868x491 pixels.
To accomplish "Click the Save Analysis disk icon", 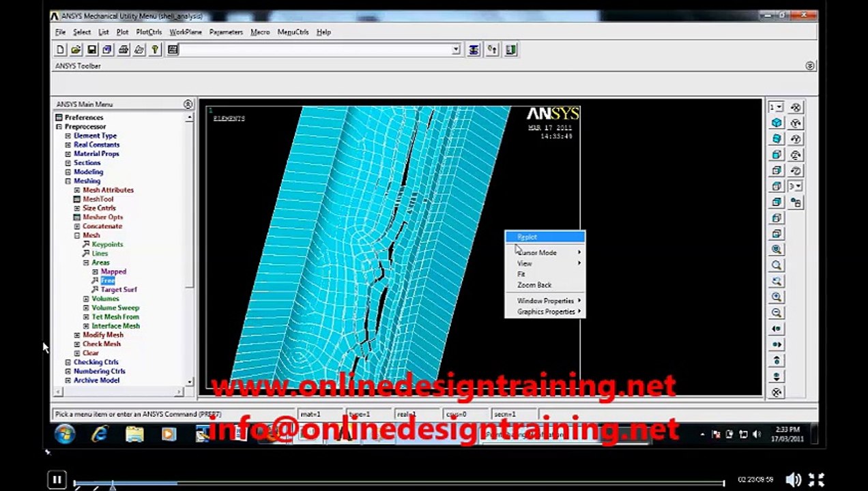I will [x=91, y=50].
